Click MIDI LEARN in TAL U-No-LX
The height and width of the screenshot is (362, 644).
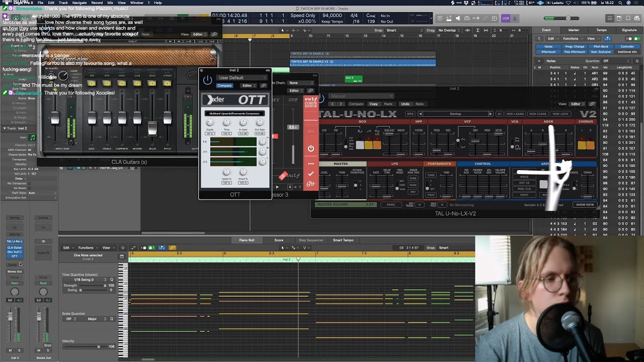[x=515, y=114]
